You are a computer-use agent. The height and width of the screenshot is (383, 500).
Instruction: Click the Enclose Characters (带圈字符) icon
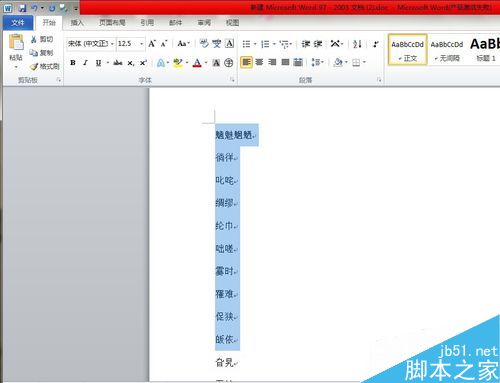[229, 63]
